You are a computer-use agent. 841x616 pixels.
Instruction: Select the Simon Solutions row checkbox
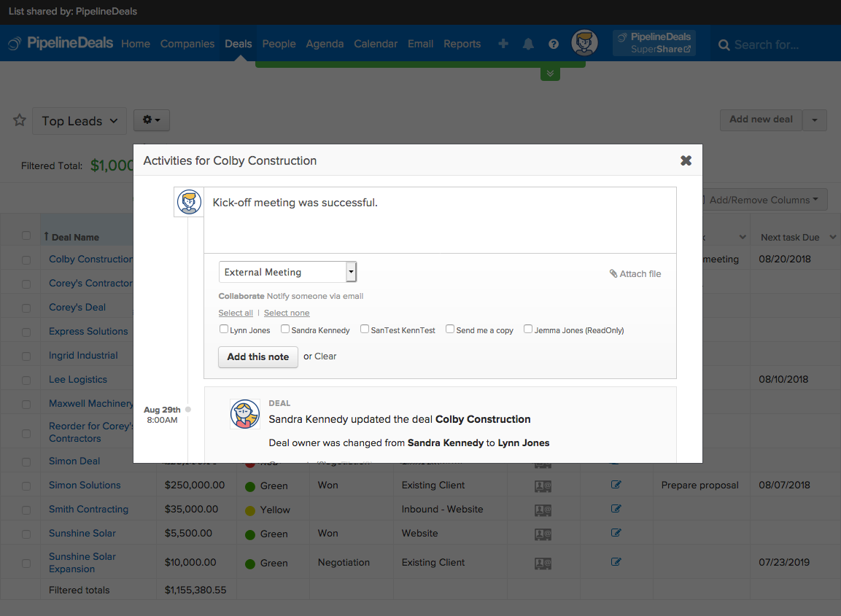(x=26, y=486)
